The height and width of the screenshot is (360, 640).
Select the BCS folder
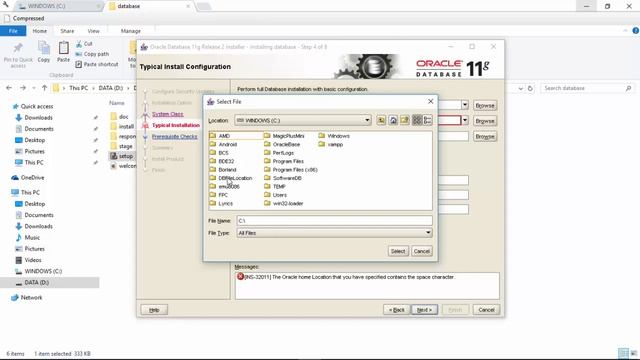219,153
